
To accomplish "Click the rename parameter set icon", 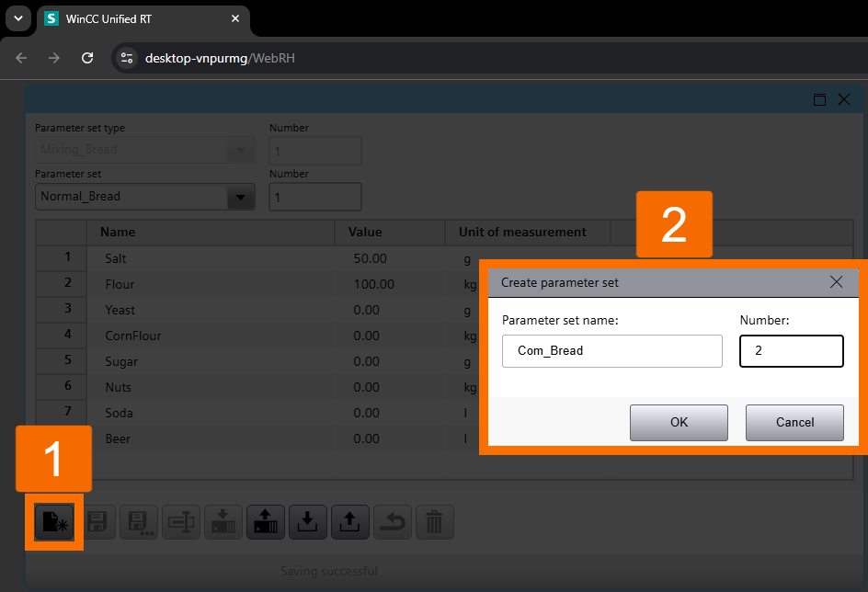I will click(181, 522).
